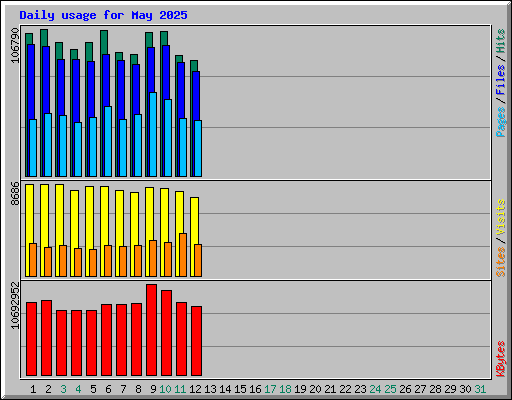Click green day 17 on the x-axis
The image size is (512, 400).
point(270,389)
